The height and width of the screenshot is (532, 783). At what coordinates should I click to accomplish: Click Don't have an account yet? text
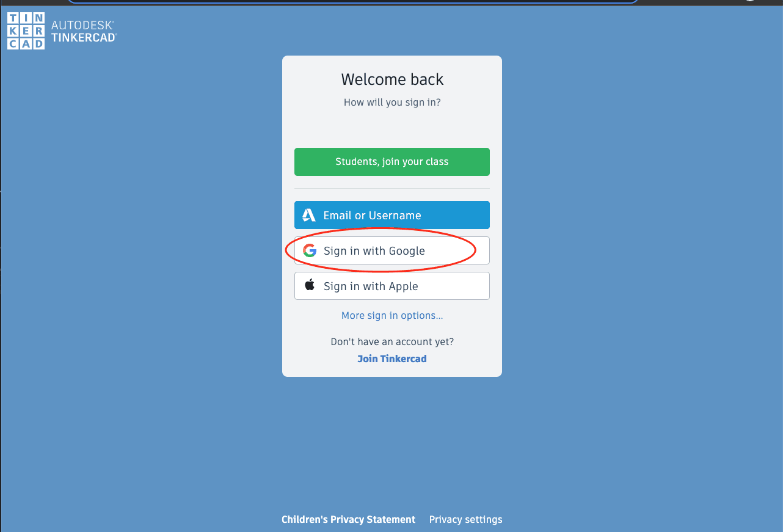point(392,341)
